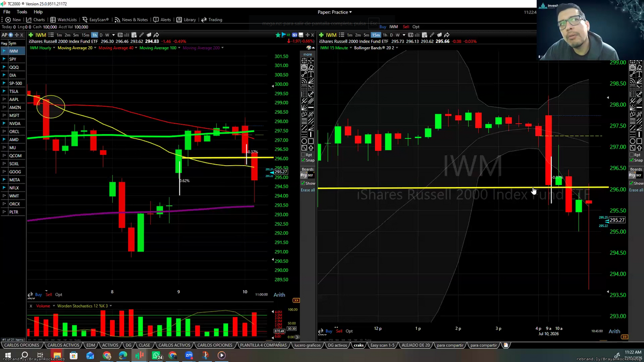
Task: Click Buy below the left chart
Action: click(39, 294)
